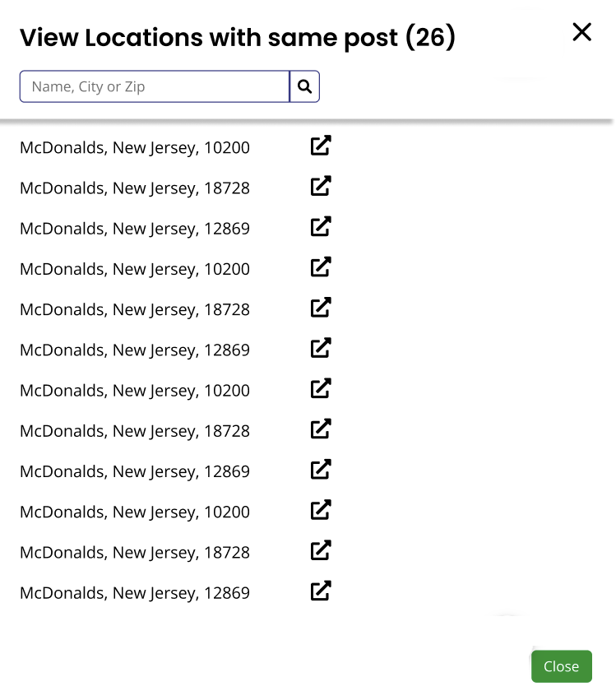This screenshot has height=700, width=616.
Task: Dismiss the dialog with the X icon
Action: coord(581,32)
